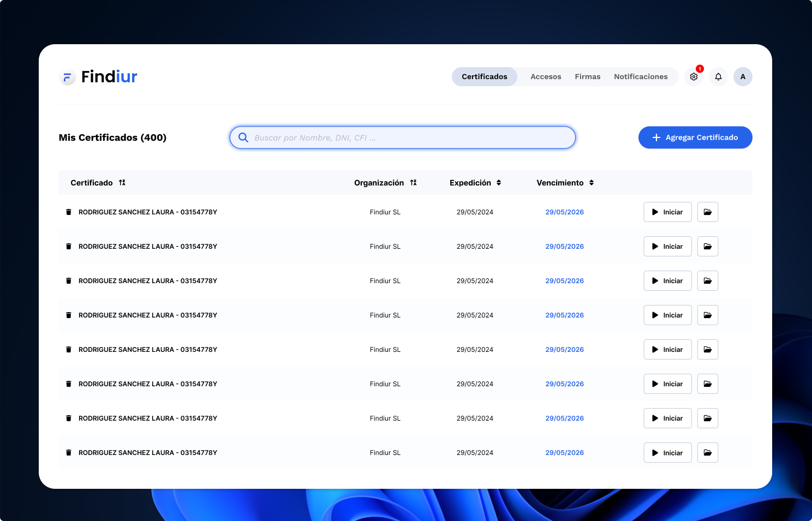Click the trash icon in the sixth certificate row
812x521 pixels.
click(69, 384)
